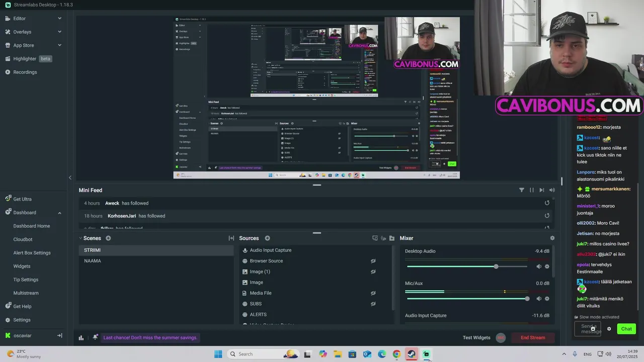Show the hidden Browser Source
644x362 pixels.
pos(373,261)
